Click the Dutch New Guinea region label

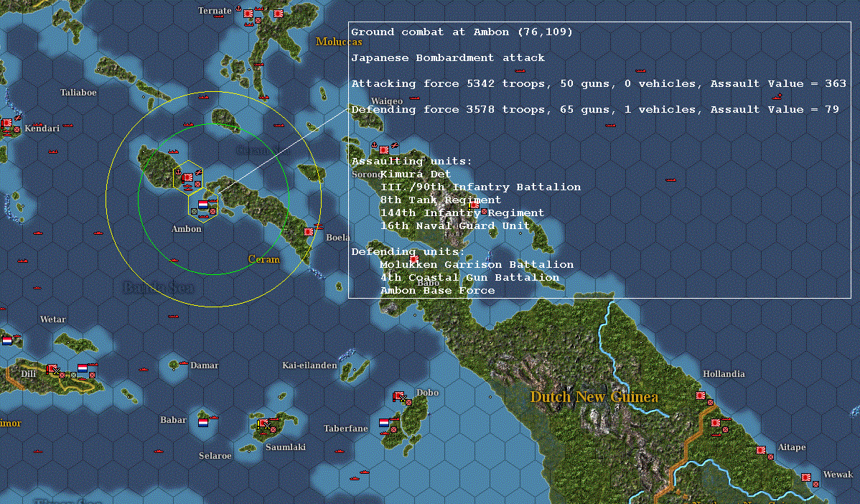click(x=594, y=397)
